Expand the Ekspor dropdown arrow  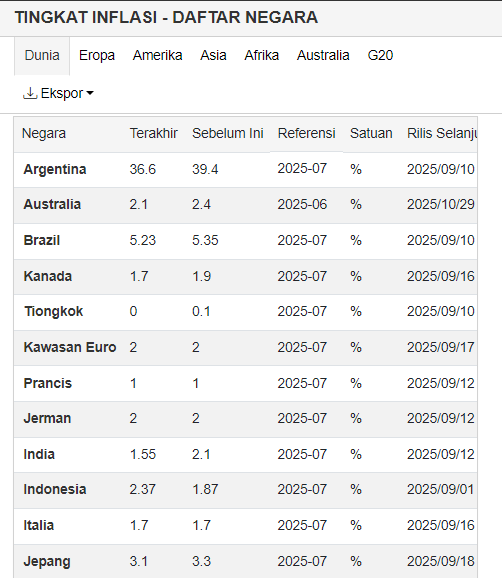click(90, 93)
